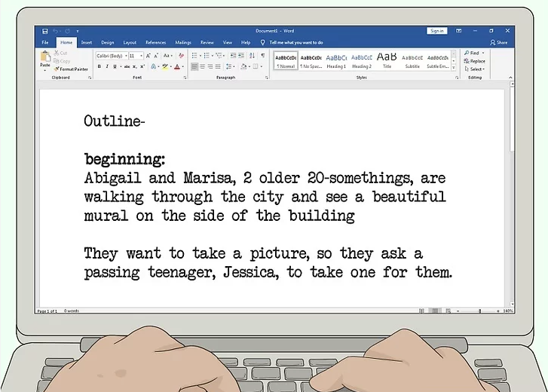Viewport: 548px width, 392px height.
Task: Expand the Styles gallery
Action: coord(455,66)
